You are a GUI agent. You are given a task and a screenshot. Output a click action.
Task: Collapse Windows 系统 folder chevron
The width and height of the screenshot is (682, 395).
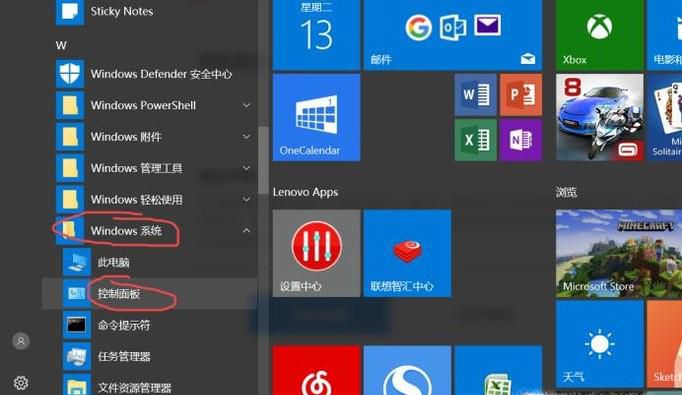(x=246, y=231)
